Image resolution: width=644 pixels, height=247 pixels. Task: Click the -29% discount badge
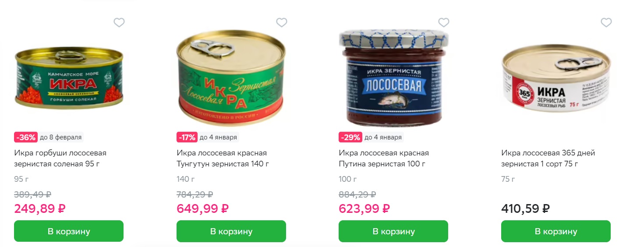[x=350, y=137]
